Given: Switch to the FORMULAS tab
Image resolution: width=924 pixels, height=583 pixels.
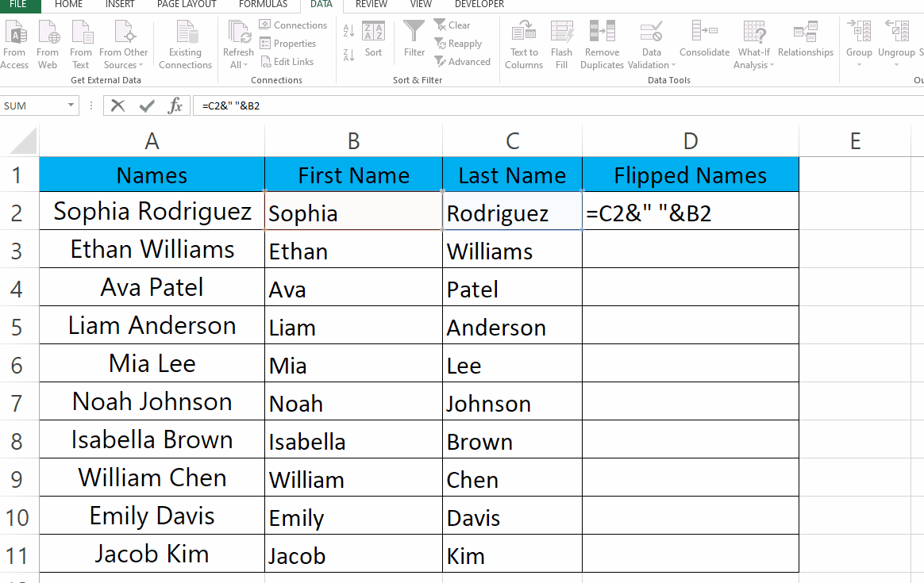Looking at the screenshot, I should (x=263, y=4).
